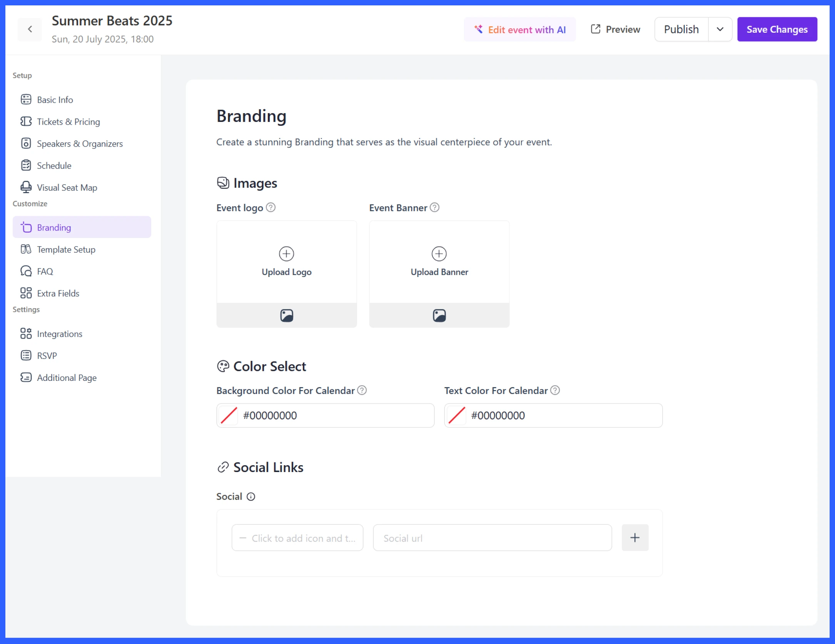Go to FAQ section
The height and width of the screenshot is (644, 835).
click(82, 271)
